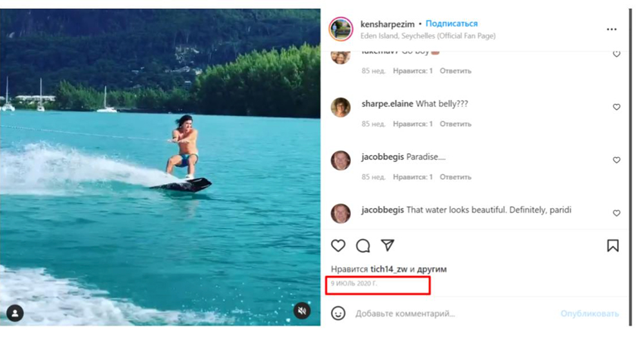644x338 pixels.
Task: Like jacobbegis Paradise comment heart
Action: pos(616,160)
